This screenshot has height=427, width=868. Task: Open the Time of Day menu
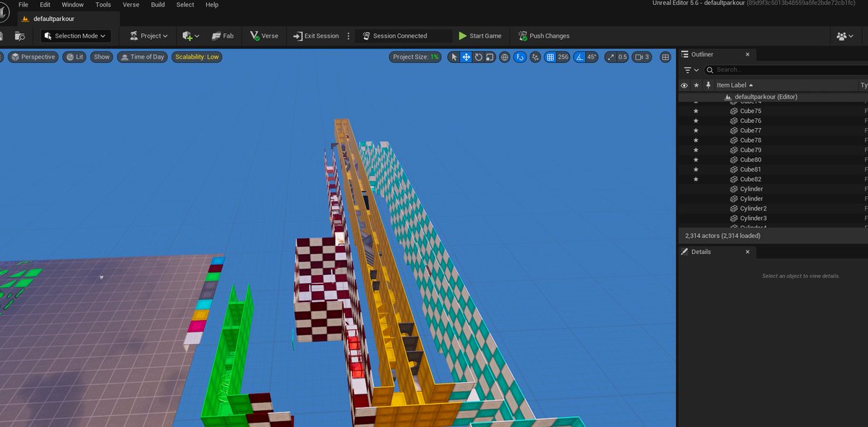(x=142, y=56)
